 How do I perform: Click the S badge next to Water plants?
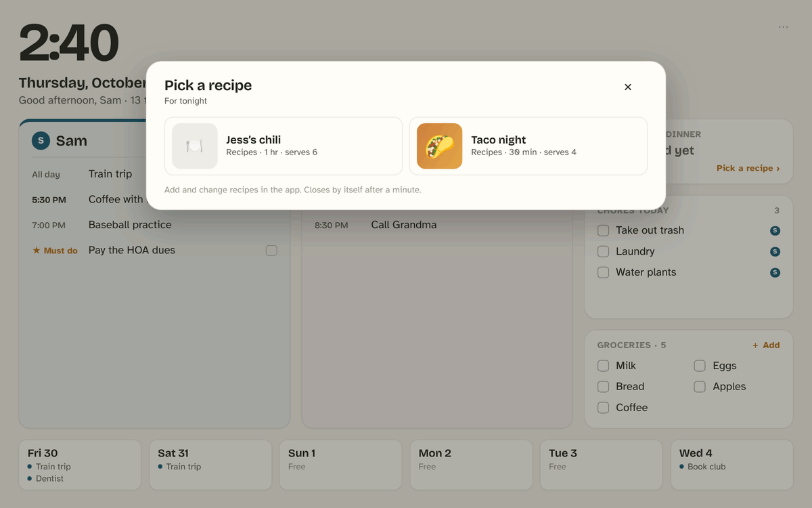point(775,272)
